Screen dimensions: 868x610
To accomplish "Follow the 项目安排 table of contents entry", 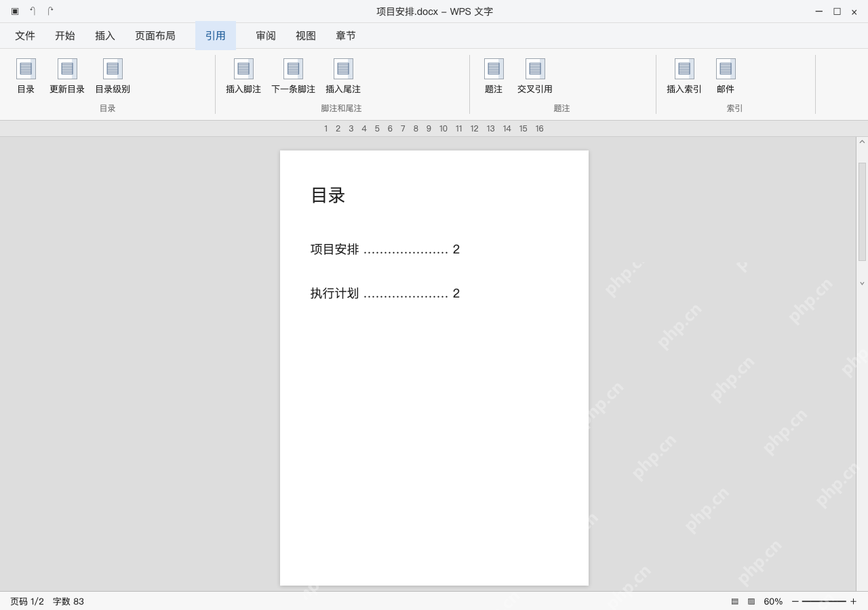I will coord(385,249).
